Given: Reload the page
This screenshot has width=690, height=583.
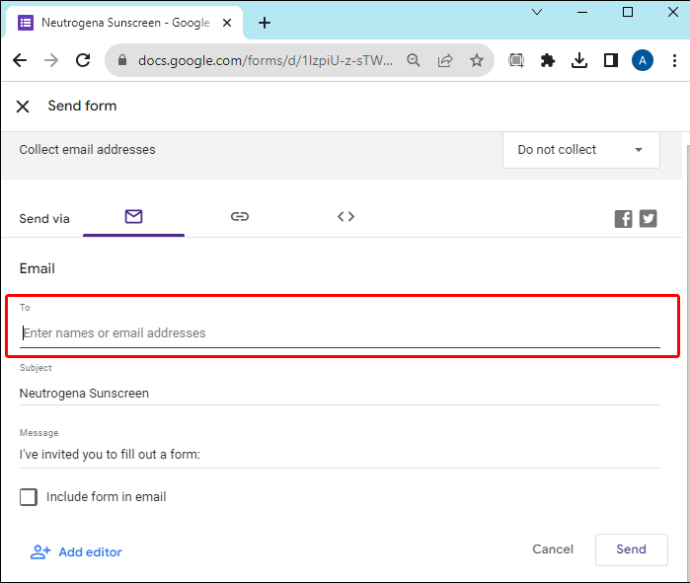Looking at the screenshot, I should [x=83, y=60].
